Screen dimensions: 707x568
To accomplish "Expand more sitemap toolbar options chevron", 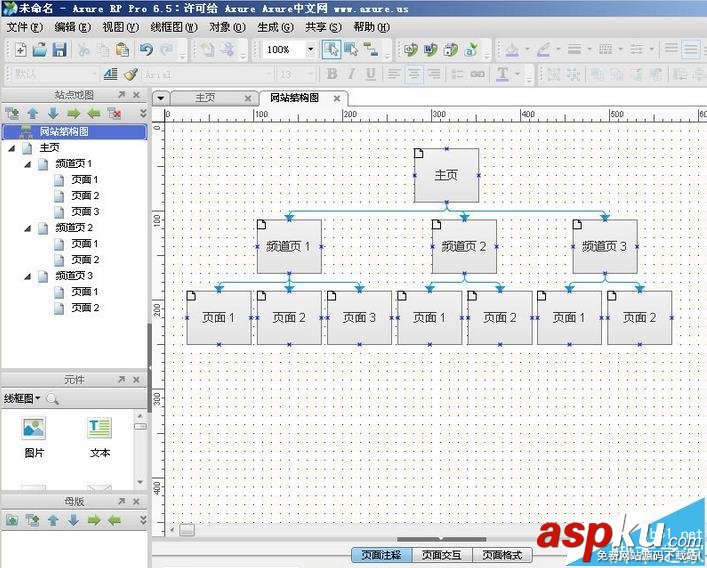I will [x=143, y=113].
